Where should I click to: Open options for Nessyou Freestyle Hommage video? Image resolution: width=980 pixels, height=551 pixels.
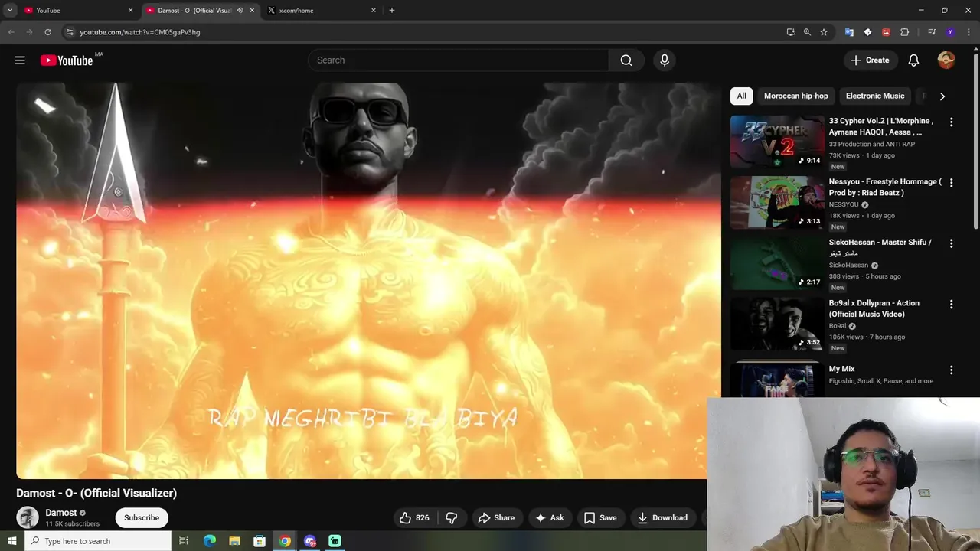pyautogui.click(x=952, y=183)
